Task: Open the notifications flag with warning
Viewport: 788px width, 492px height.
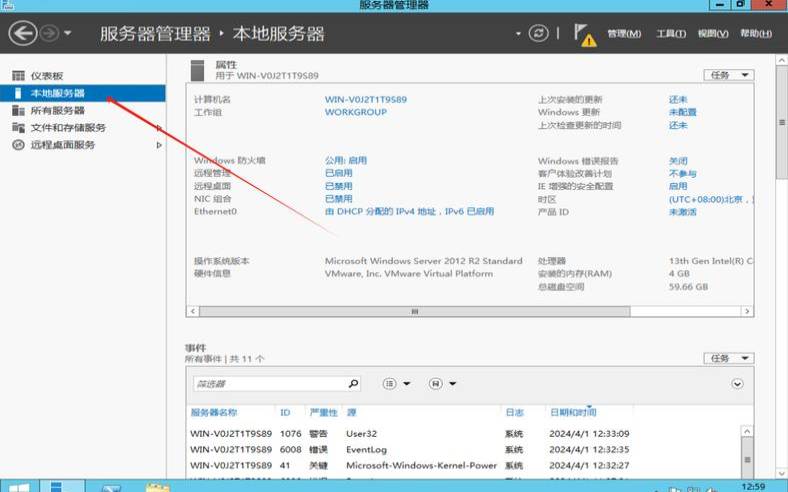Action: 584,35
